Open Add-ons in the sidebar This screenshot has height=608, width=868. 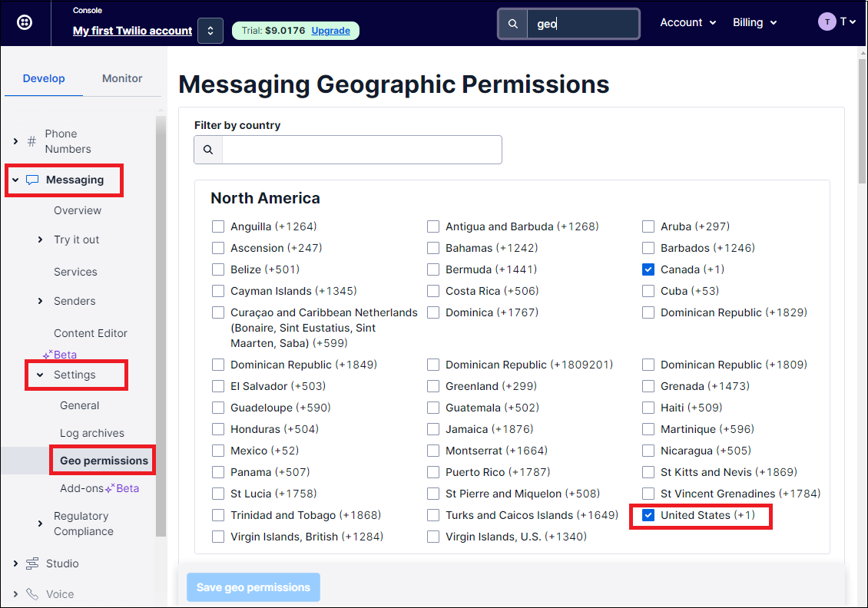click(81, 488)
